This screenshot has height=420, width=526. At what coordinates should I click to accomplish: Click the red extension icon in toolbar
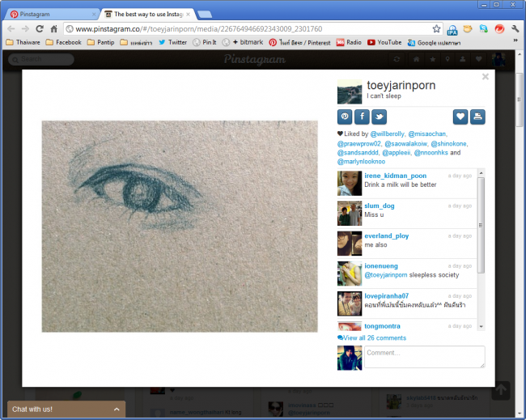pyautogui.click(x=499, y=29)
